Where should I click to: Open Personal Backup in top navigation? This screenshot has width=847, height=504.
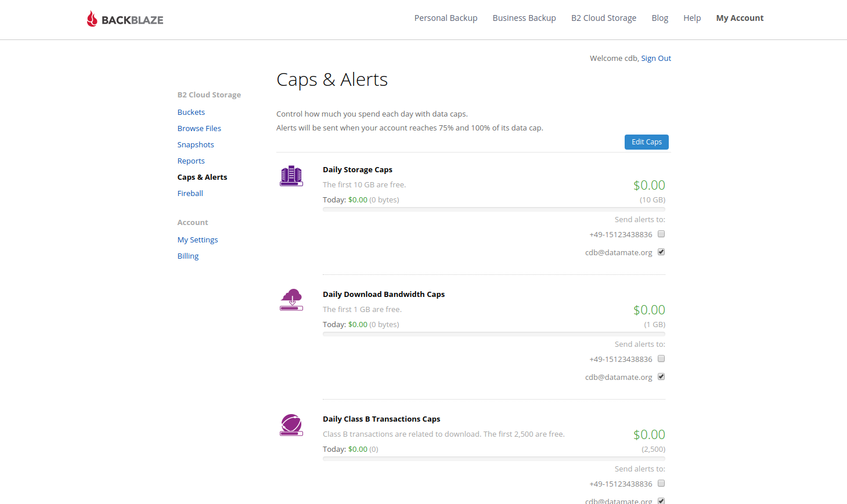coord(446,18)
